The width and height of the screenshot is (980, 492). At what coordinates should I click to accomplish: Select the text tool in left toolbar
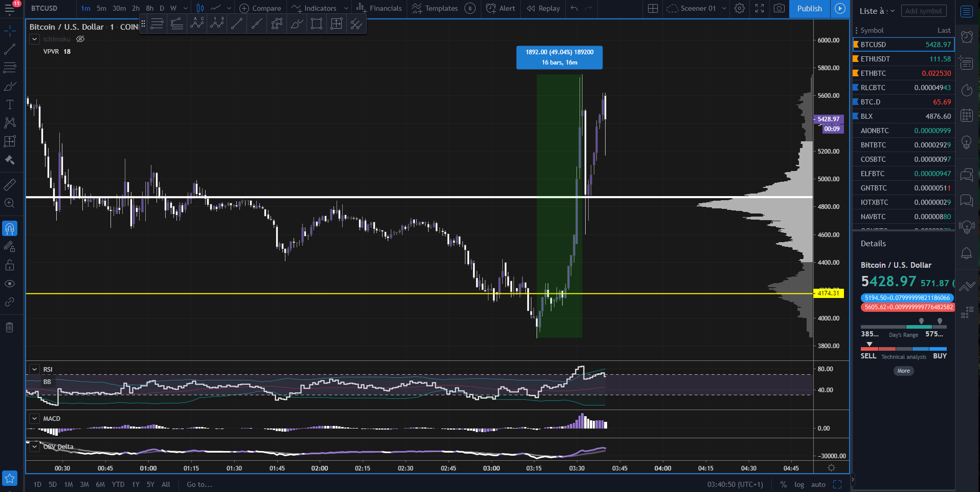point(10,104)
